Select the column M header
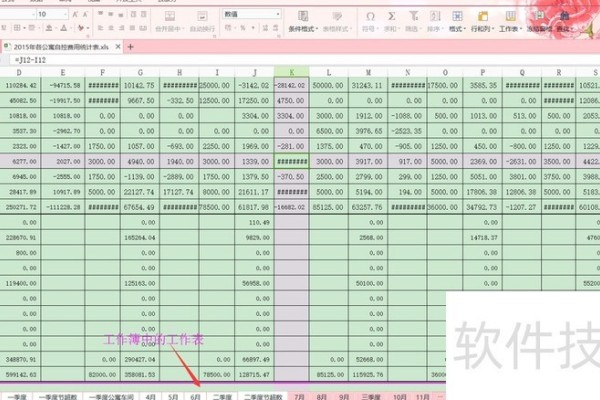600x400 pixels. click(368, 72)
